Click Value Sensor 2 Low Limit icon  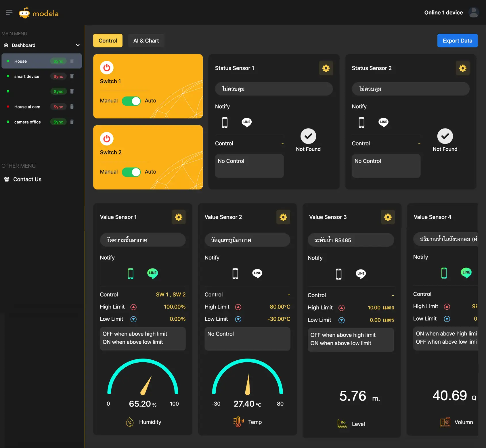(238, 319)
